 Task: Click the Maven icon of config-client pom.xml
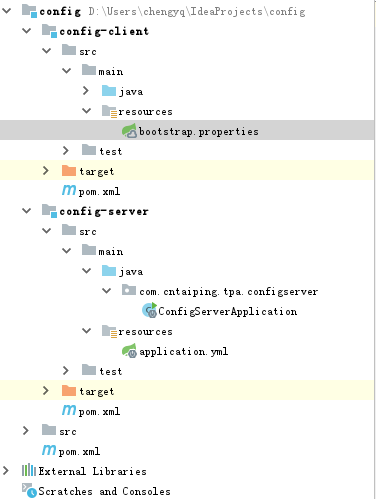coord(69,190)
